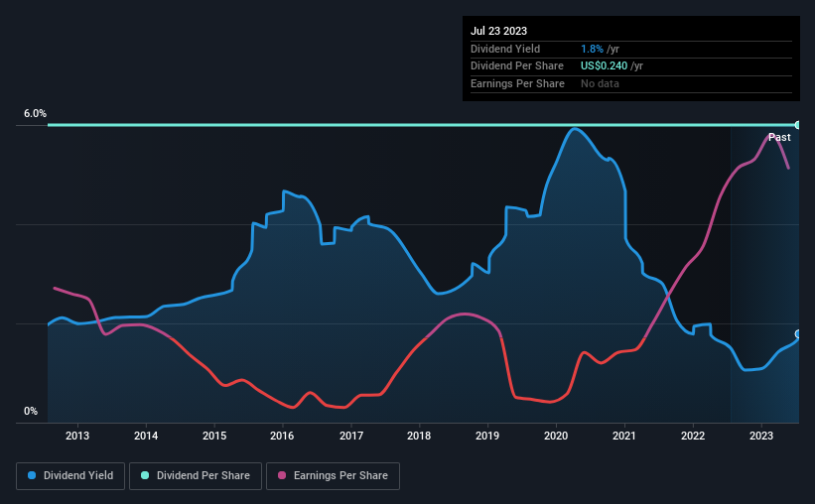Select the 2022 x-axis label
Viewport: 815px width, 504px height.
[x=693, y=436]
